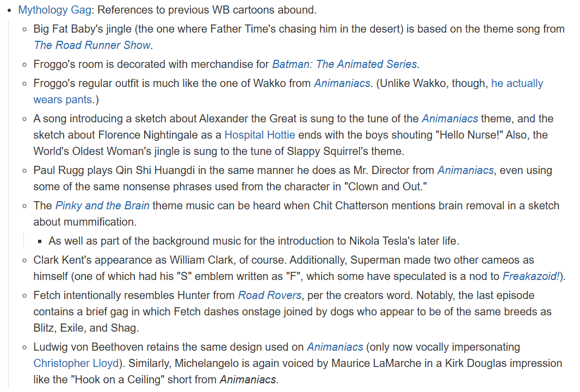Open the Animaniacs link in the Wakko outfit entry
Viewport: 580px width, 392px height.
342,84
